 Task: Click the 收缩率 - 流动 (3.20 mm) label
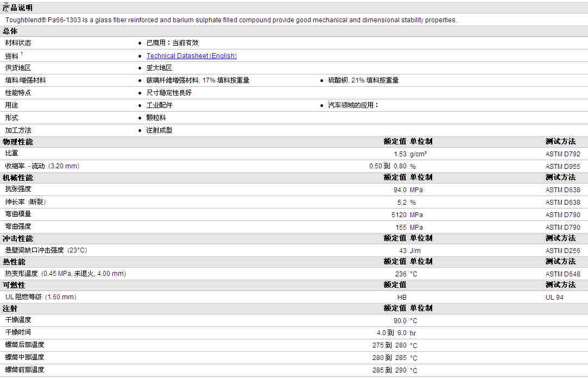tap(42, 166)
